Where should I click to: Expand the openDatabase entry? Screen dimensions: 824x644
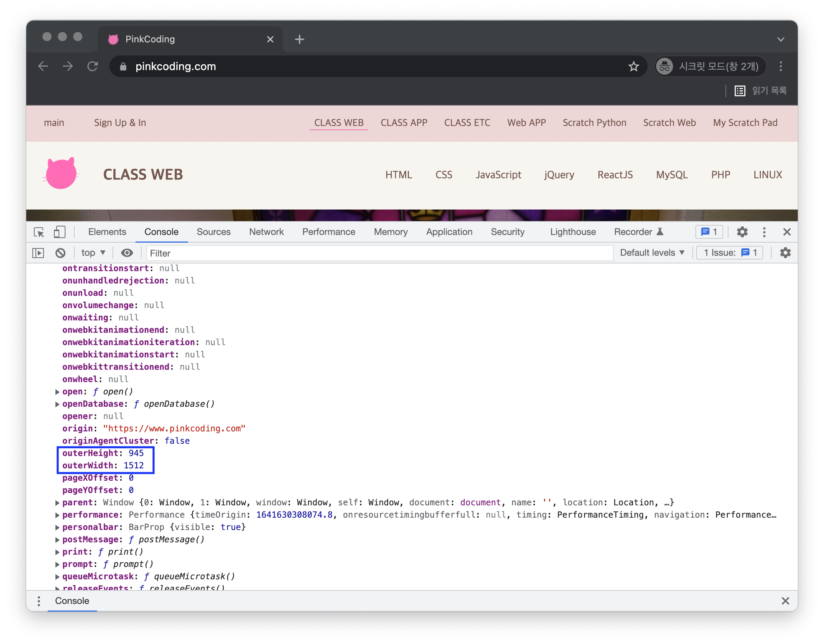57,404
